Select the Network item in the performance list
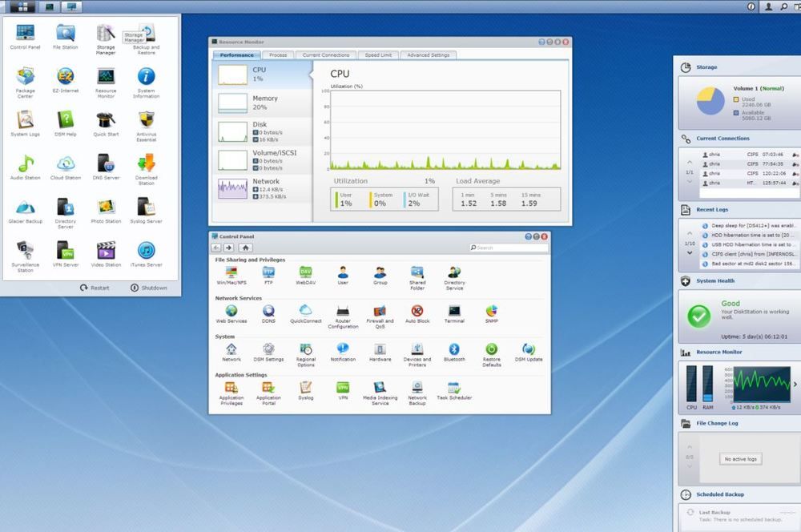801x532 pixels. tap(262, 188)
